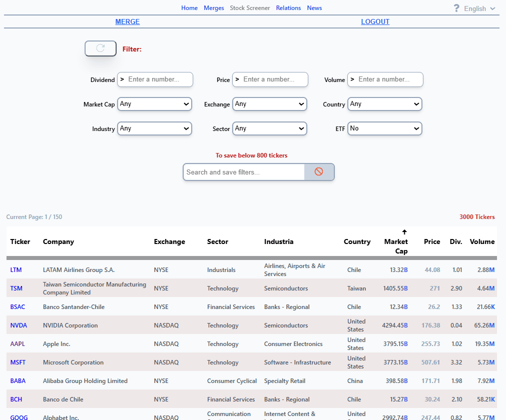Expand the Country filter dropdown
506x420 pixels.
tap(385, 104)
